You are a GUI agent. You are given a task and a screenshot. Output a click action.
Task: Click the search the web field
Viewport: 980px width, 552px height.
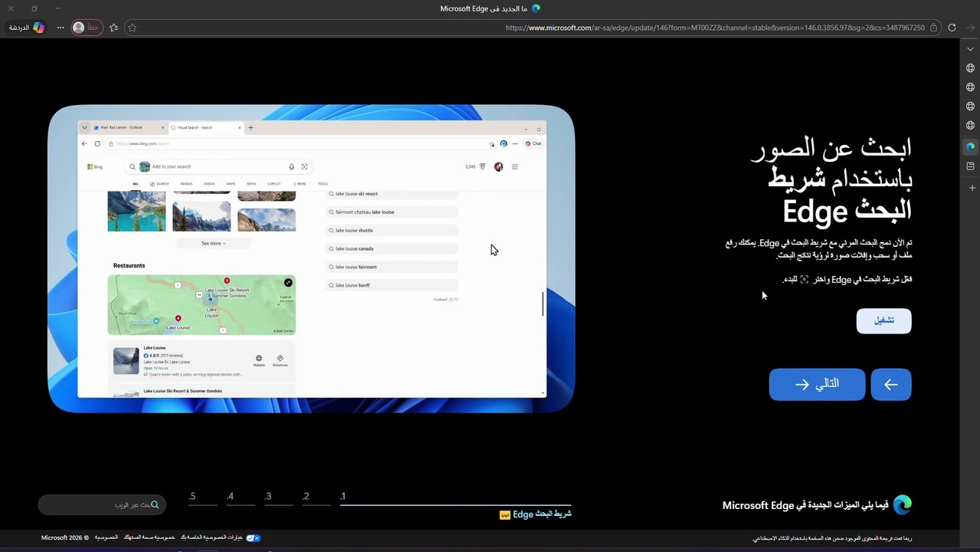pyautogui.click(x=102, y=504)
